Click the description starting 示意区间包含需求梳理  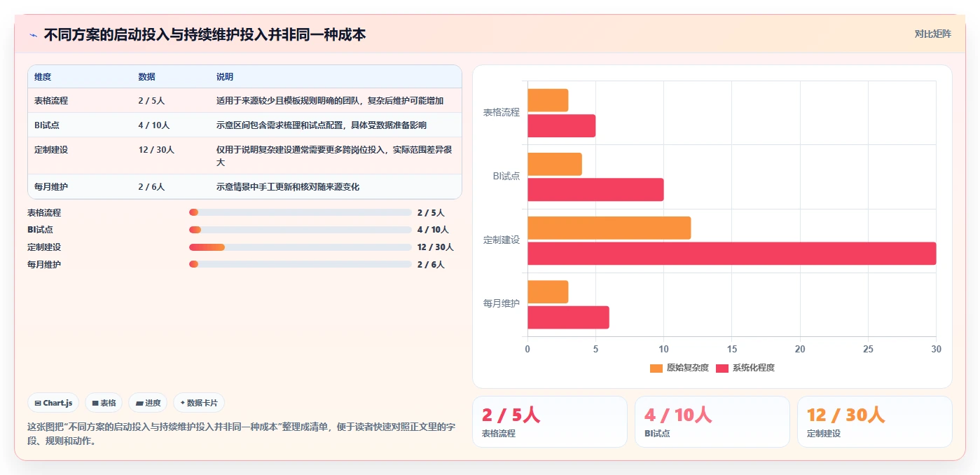(x=322, y=125)
